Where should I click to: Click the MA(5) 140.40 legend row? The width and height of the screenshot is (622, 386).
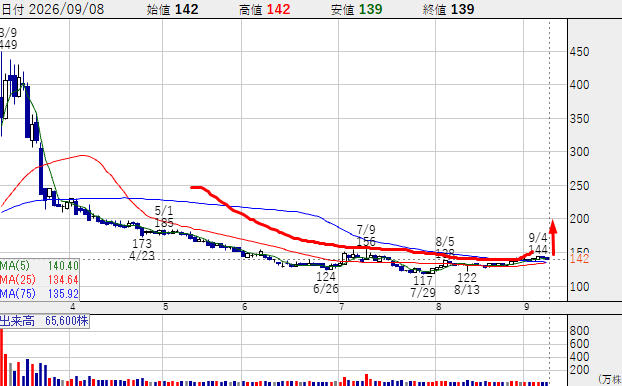coord(39,265)
